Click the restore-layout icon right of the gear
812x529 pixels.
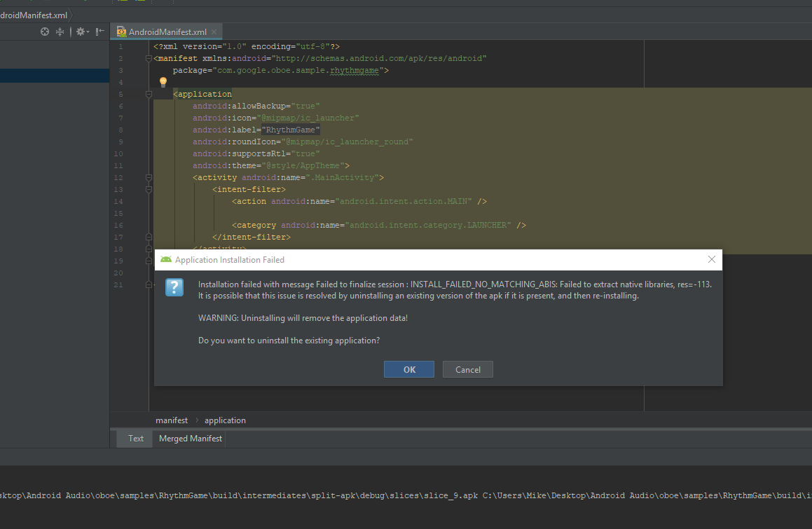(x=99, y=31)
